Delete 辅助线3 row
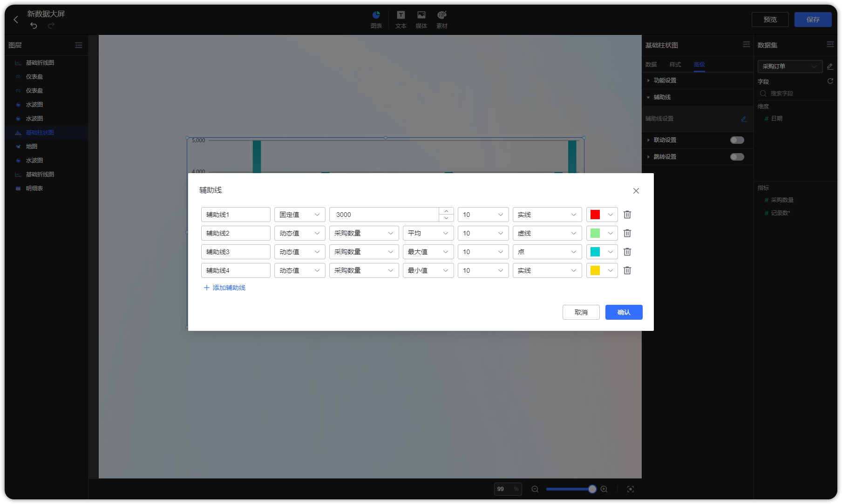 pyautogui.click(x=627, y=252)
